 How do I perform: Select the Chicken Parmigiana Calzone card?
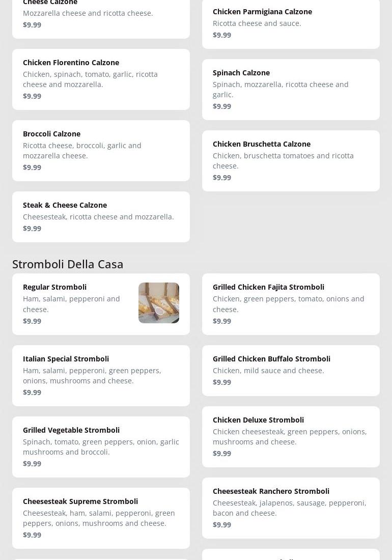click(291, 23)
